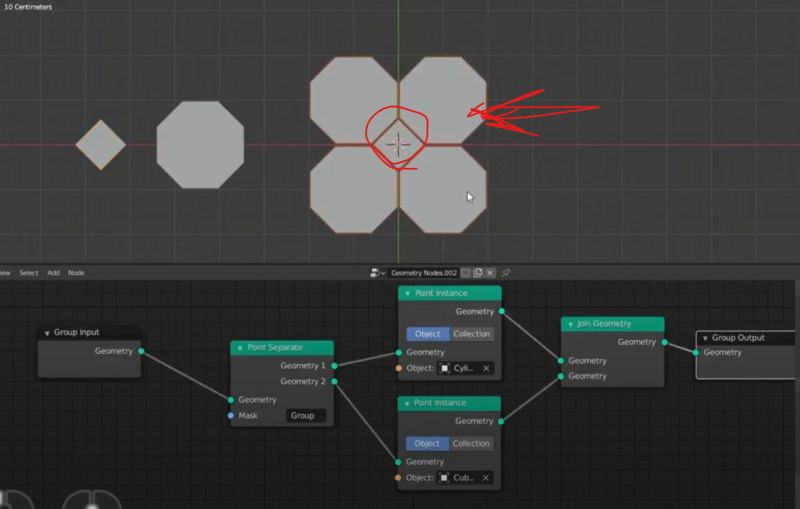Click the Geometry Nodes.002 name field
Screen dimensions: 800x509
pyautogui.click(x=423, y=273)
